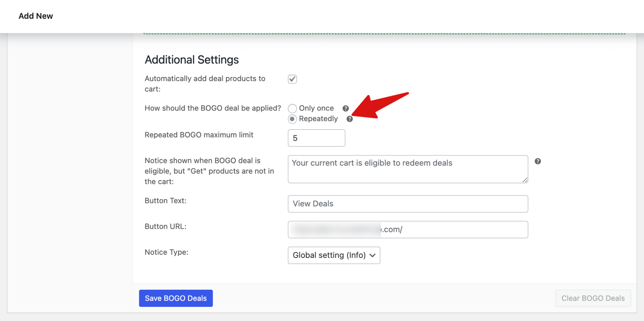Click the notice textarea resize handle
This screenshot has width=644, height=321.
pyautogui.click(x=525, y=181)
